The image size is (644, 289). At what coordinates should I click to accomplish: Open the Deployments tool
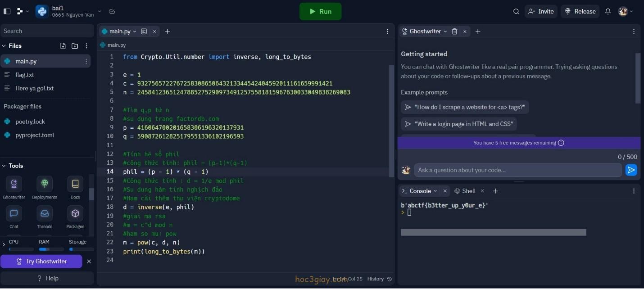click(45, 184)
